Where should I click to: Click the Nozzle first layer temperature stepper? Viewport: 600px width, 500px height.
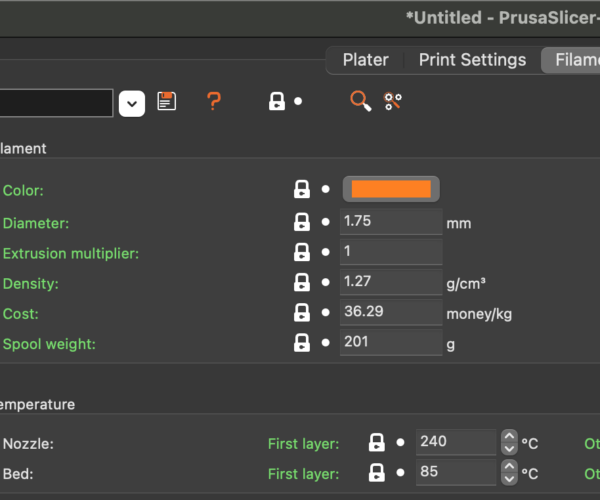509,442
